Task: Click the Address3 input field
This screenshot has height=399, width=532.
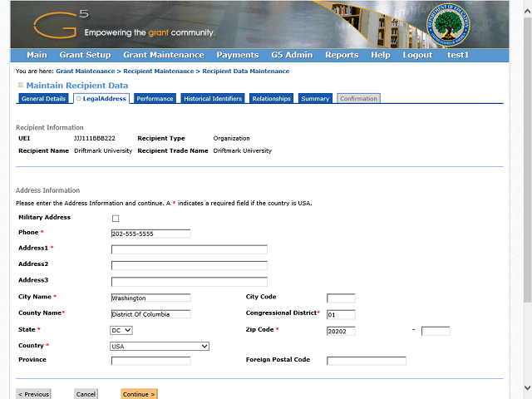Action: [190, 282]
